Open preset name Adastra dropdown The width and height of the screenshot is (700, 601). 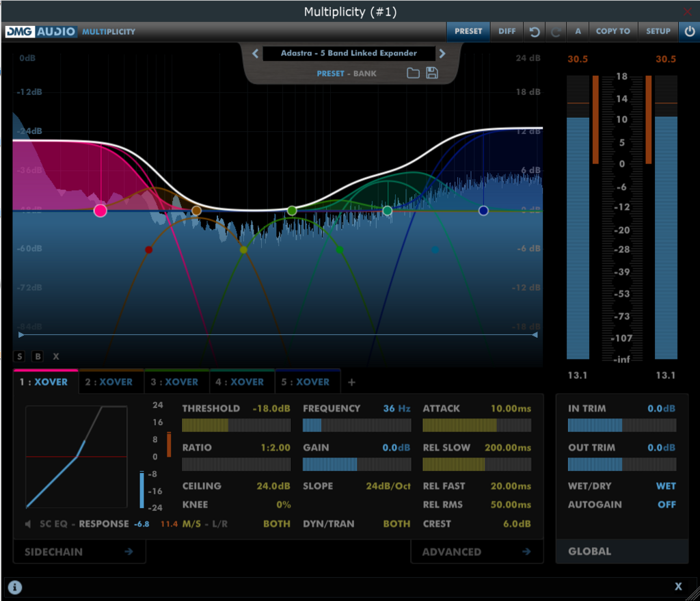349,53
